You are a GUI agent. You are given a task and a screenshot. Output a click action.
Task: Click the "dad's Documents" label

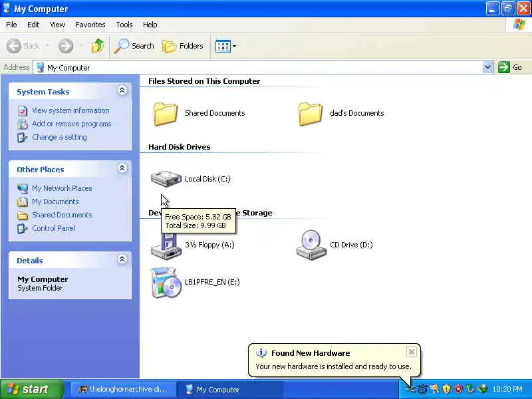click(x=357, y=113)
